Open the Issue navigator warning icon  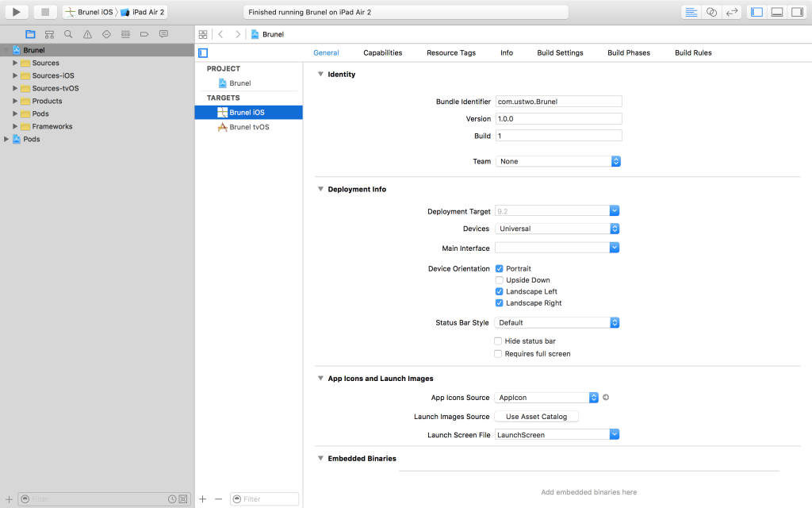click(87, 34)
